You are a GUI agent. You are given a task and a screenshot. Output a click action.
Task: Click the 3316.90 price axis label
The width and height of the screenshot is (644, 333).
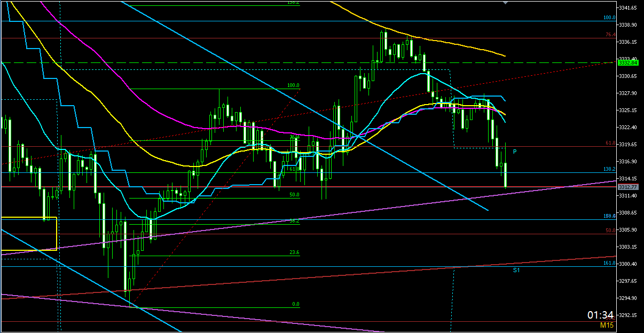pyautogui.click(x=629, y=162)
